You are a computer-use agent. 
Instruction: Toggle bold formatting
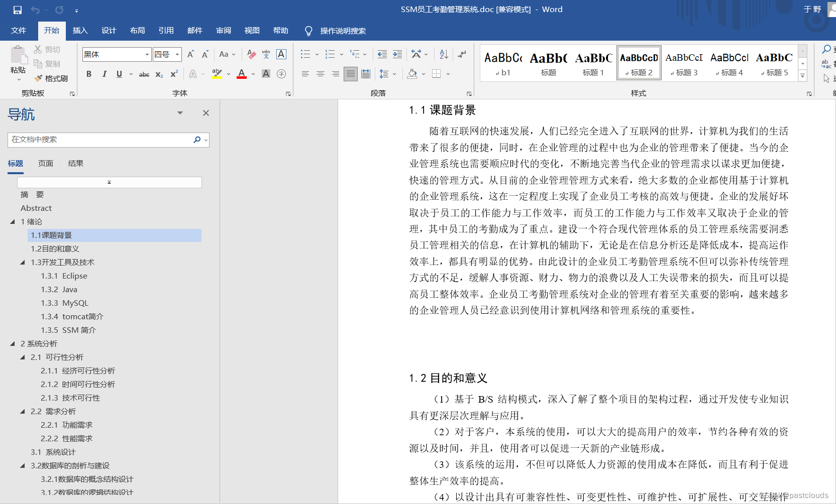(x=89, y=74)
